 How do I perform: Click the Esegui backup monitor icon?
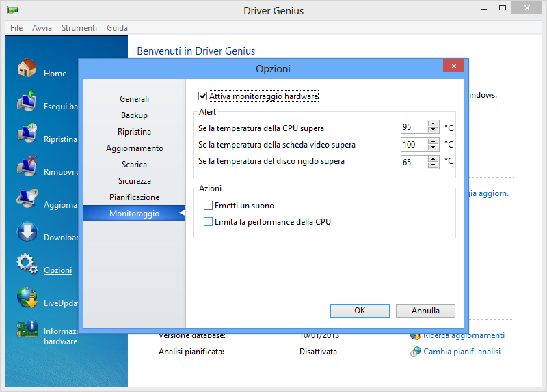[27, 100]
